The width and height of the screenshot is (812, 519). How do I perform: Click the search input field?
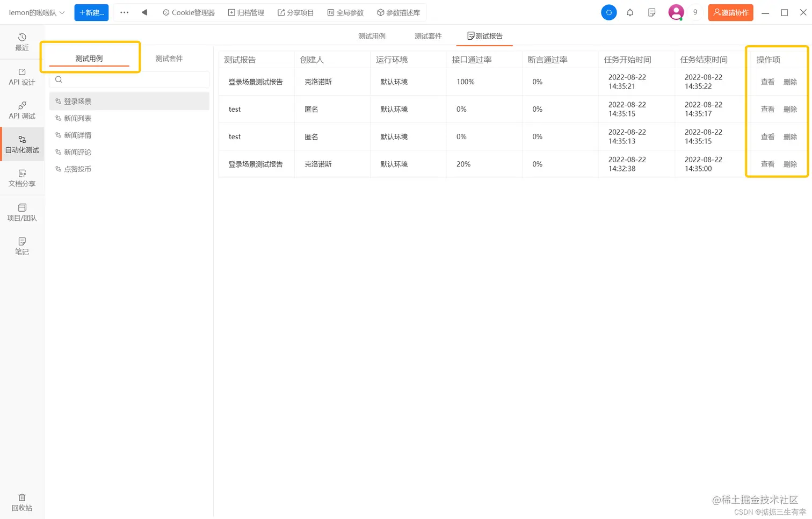[x=129, y=80]
